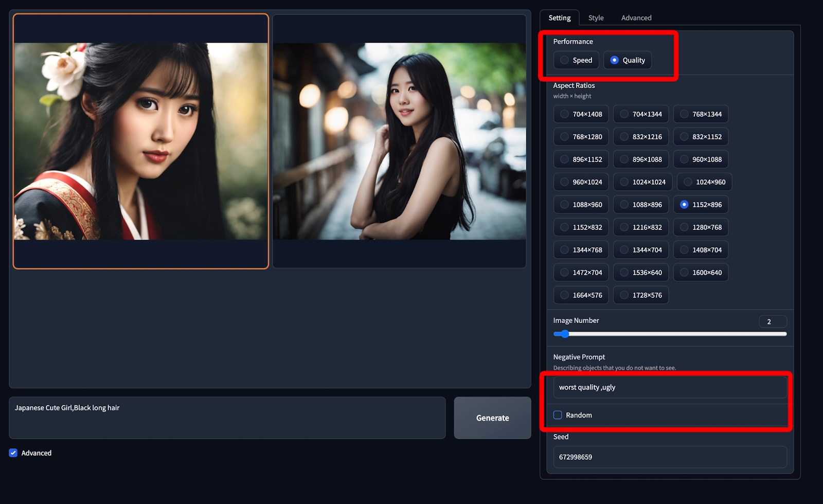
Task: Choose the 1024×1024 aspect ratio
Action: [642, 182]
